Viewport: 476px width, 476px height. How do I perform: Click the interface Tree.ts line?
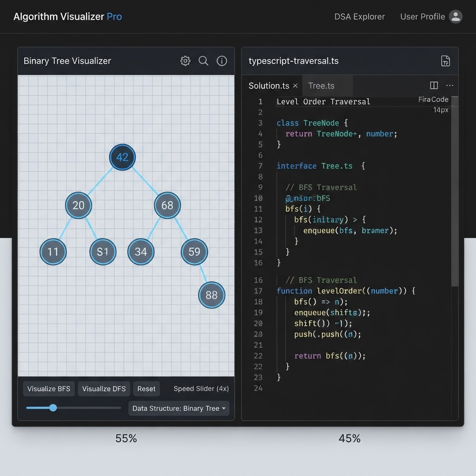point(321,166)
